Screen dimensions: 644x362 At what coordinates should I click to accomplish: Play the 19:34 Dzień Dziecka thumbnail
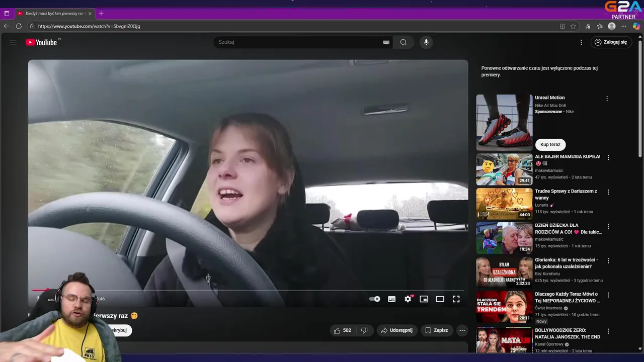pyautogui.click(x=504, y=238)
